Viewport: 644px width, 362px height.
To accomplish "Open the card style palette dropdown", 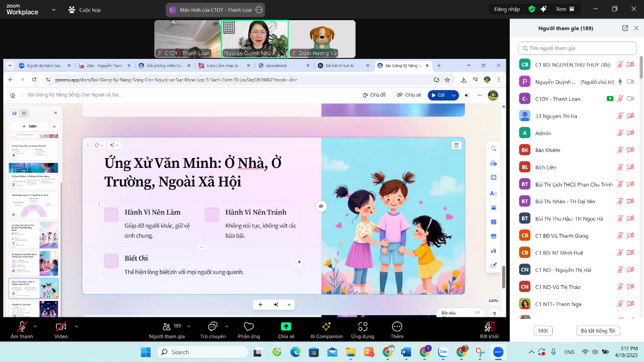I will tap(99, 145).
